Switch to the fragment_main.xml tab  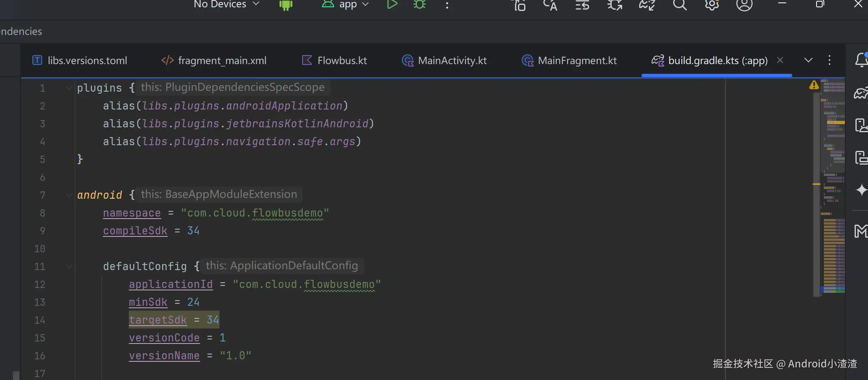(214, 60)
